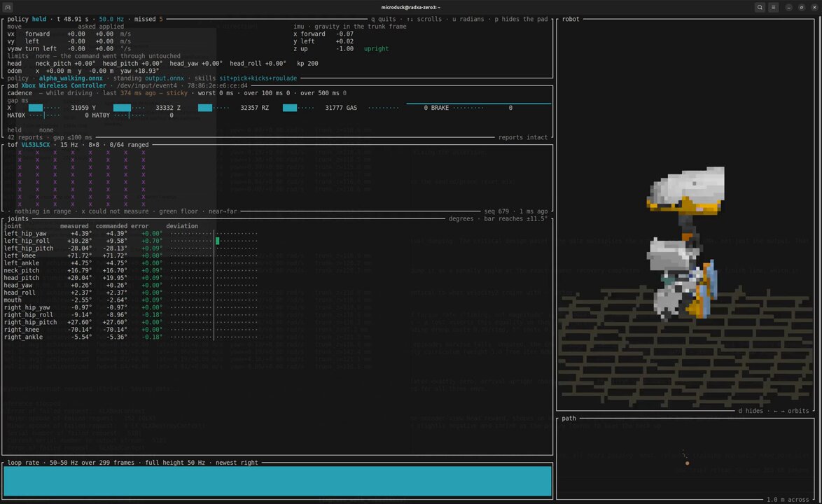Click the reports intact status text

(522, 137)
